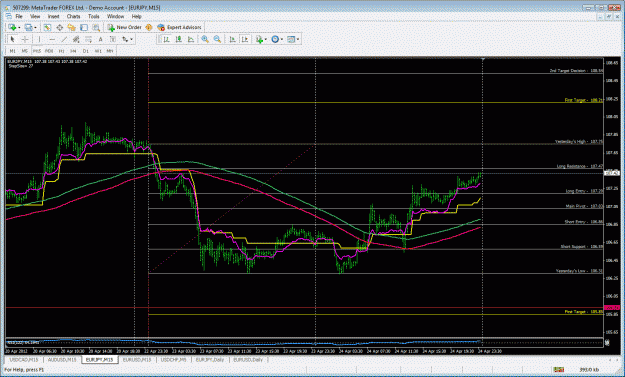This screenshot has height=377, width=625.
Task: Switch to the EURUSD,Daily chart tab
Action: click(248, 360)
